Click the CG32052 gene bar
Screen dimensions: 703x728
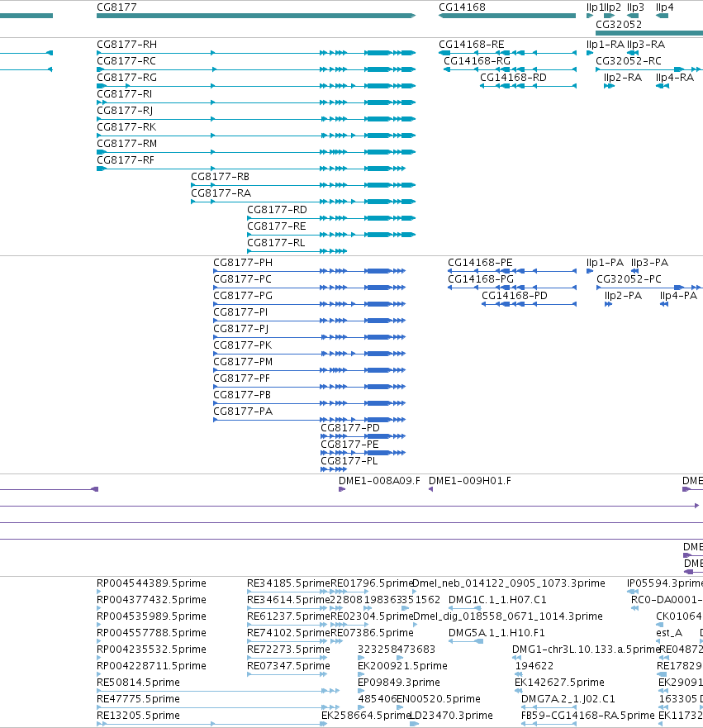[x=649, y=33]
